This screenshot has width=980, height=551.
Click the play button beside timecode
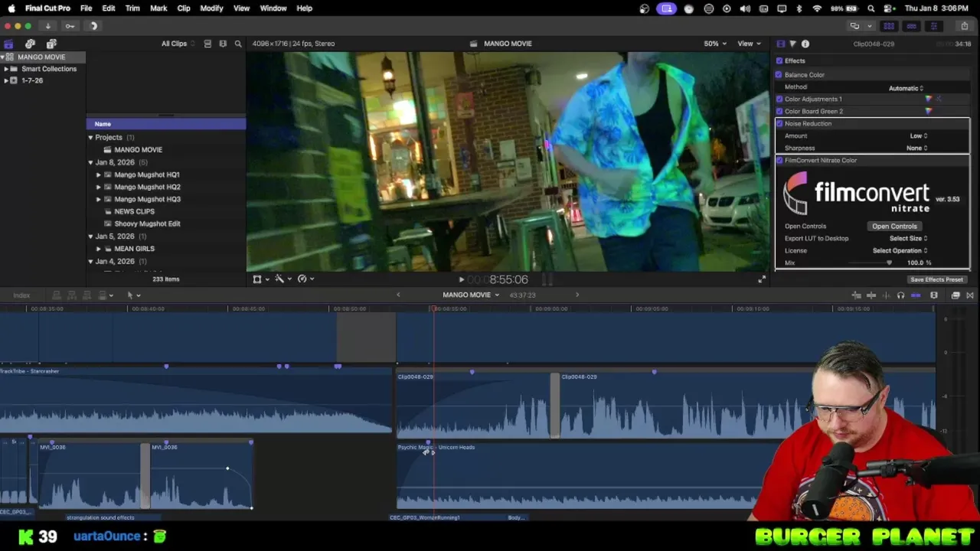[461, 279]
